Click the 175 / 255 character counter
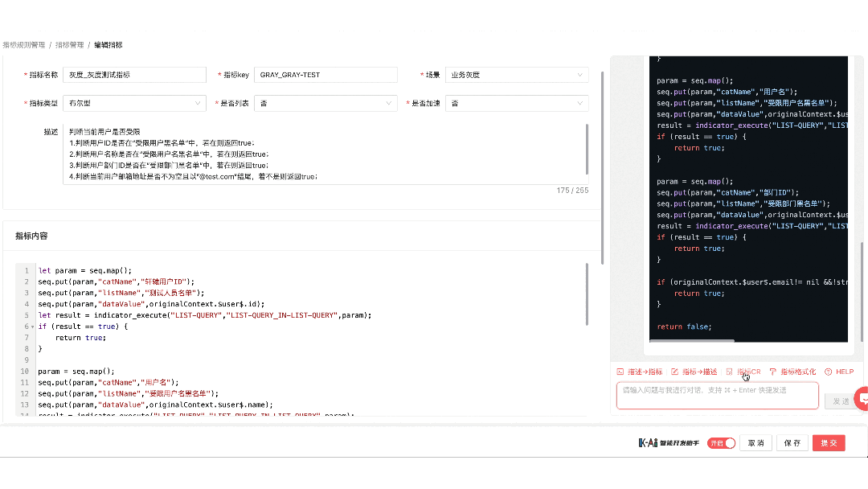Screen dimensions: 868x489 click(572, 191)
